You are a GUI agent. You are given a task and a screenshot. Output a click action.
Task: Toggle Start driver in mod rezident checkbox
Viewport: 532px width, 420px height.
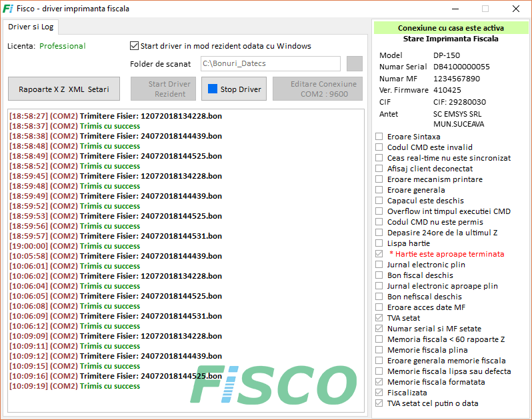click(135, 46)
